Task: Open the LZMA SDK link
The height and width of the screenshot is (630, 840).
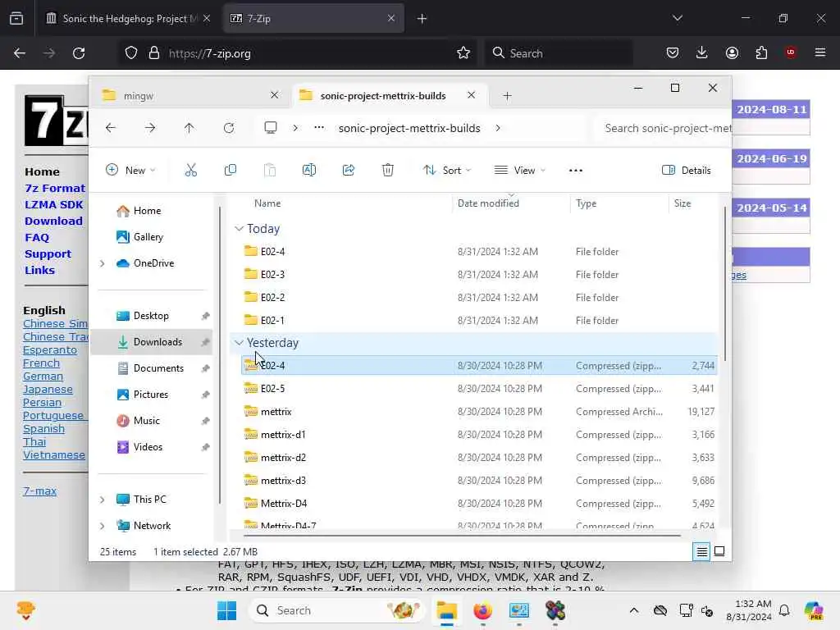Action: (x=53, y=204)
